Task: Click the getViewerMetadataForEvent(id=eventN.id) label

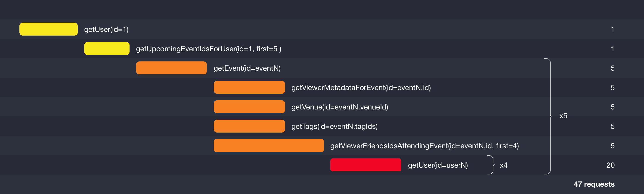Action: 361,88
